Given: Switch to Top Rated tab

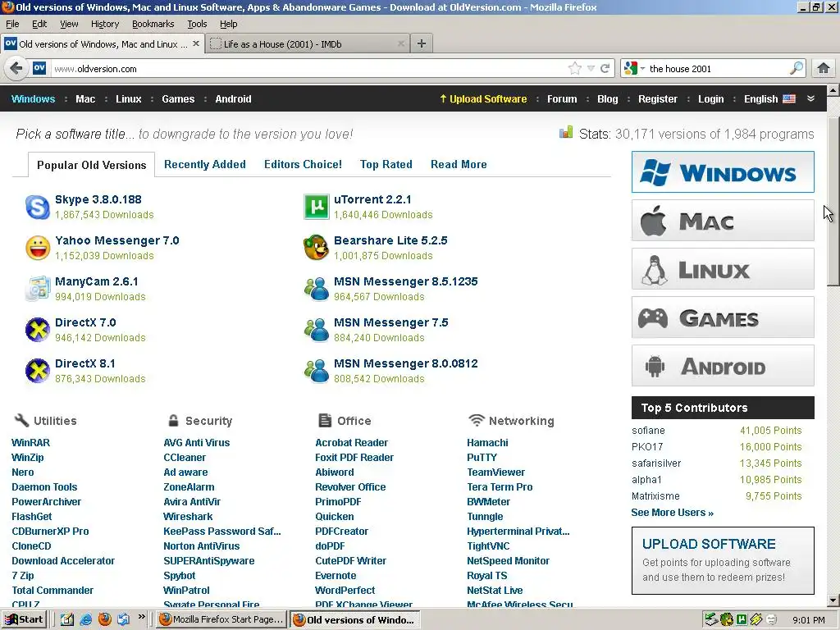Looking at the screenshot, I should pos(386,164).
